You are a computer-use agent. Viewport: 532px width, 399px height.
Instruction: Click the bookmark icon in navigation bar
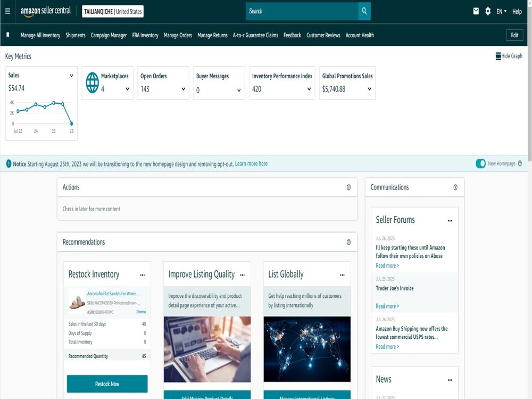8,35
